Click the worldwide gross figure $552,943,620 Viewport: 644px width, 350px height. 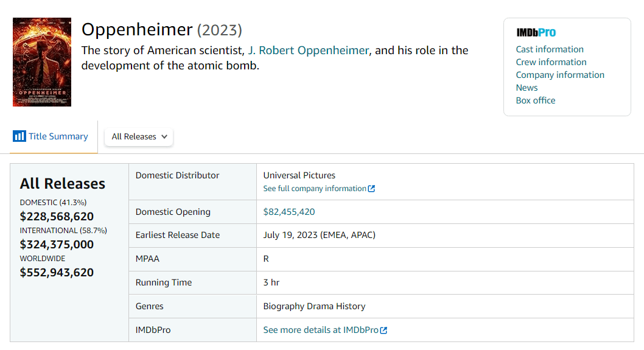[57, 272]
